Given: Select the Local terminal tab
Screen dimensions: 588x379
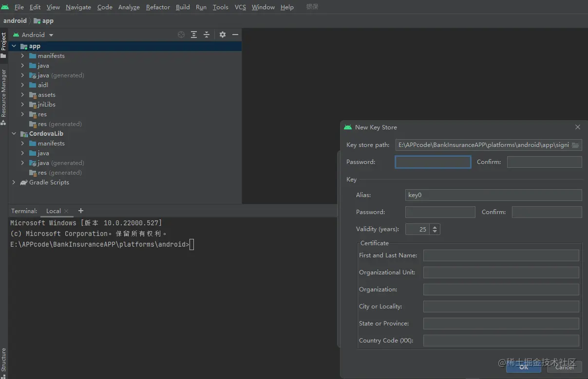Looking at the screenshot, I should click(x=54, y=211).
